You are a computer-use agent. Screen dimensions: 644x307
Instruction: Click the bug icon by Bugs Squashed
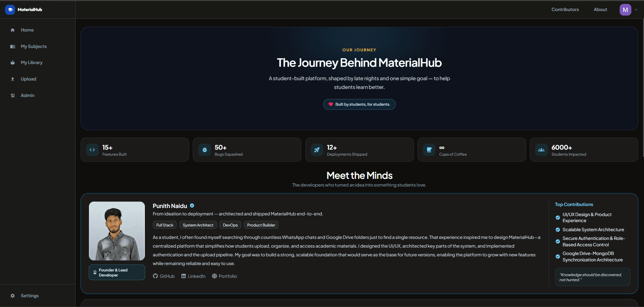pos(205,150)
